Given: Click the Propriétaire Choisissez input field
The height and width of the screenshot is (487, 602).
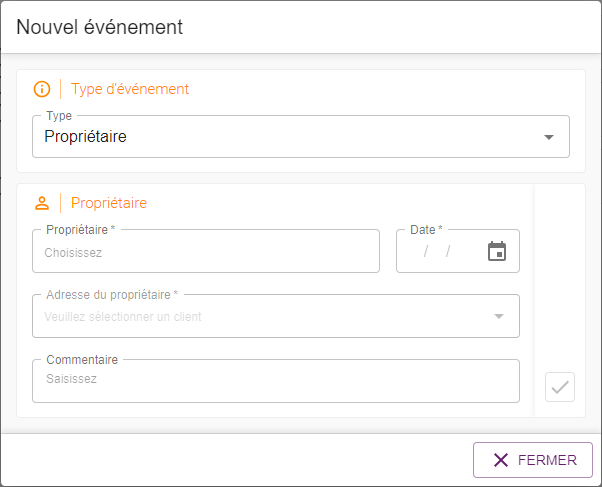Looking at the screenshot, I should coord(206,251).
